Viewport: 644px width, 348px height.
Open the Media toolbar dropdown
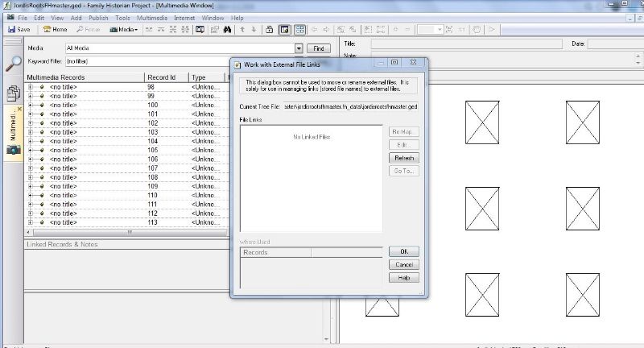click(123, 30)
